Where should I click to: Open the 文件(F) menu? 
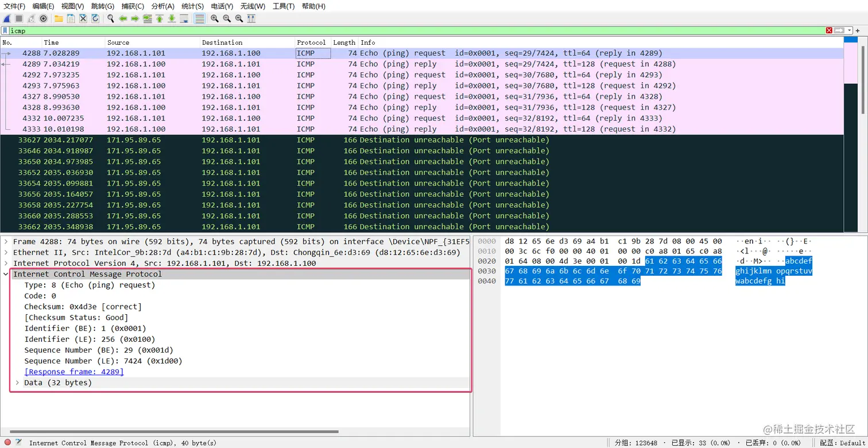point(14,6)
